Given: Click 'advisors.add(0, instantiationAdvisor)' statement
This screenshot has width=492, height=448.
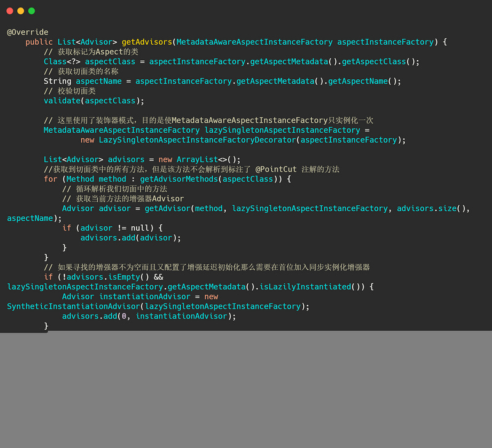Looking at the screenshot, I should click(x=149, y=316).
